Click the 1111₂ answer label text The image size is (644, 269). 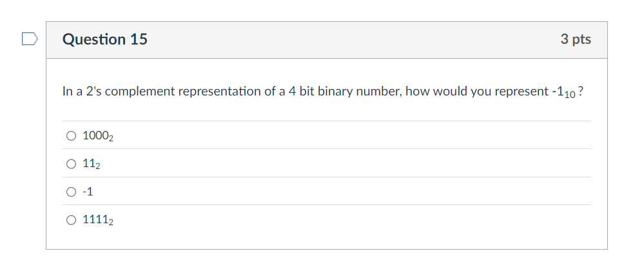(x=98, y=220)
